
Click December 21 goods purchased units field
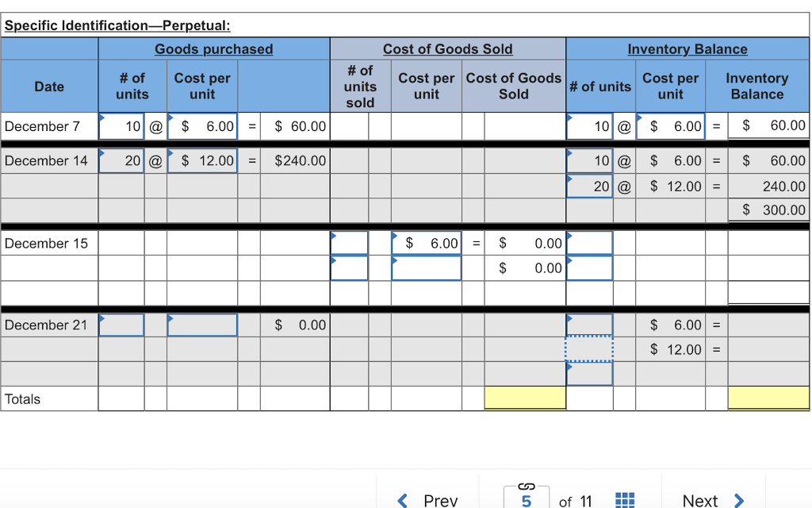(x=121, y=325)
